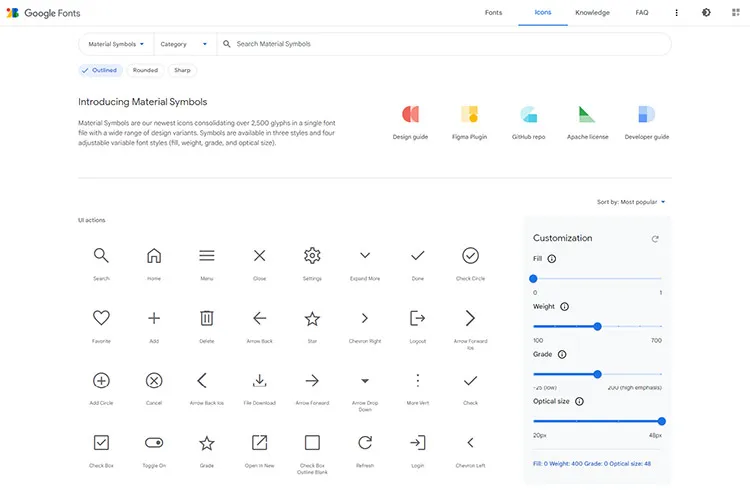The width and height of the screenshot is (750, 490).
Task: Open the Apache license link
Action: tap(588, 122)
